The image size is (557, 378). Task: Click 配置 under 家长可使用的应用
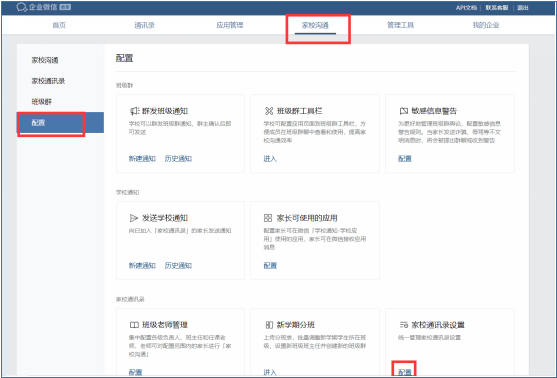tap(270, 265)
